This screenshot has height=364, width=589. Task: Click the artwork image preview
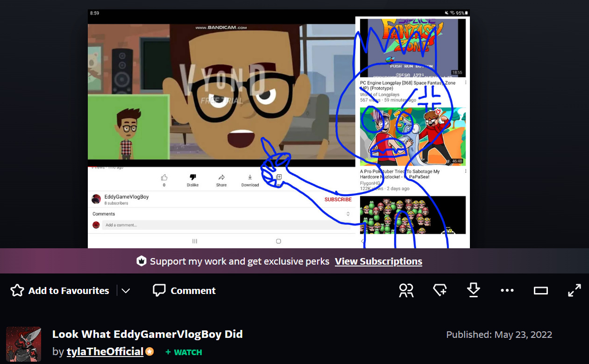[x=279, y=129]
